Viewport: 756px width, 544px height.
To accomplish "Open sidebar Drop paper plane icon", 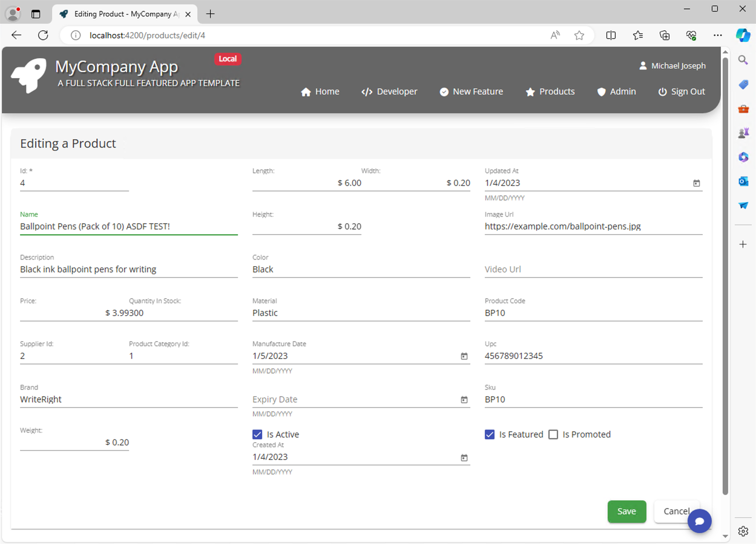I will coord(743,206).
